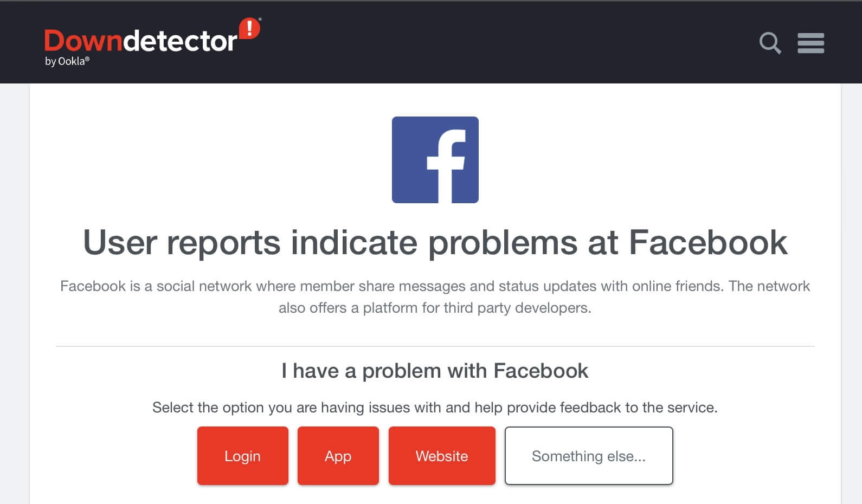Click the horizontal divider below the description
This screenshot has height=504, width=862.
point(435,346)
